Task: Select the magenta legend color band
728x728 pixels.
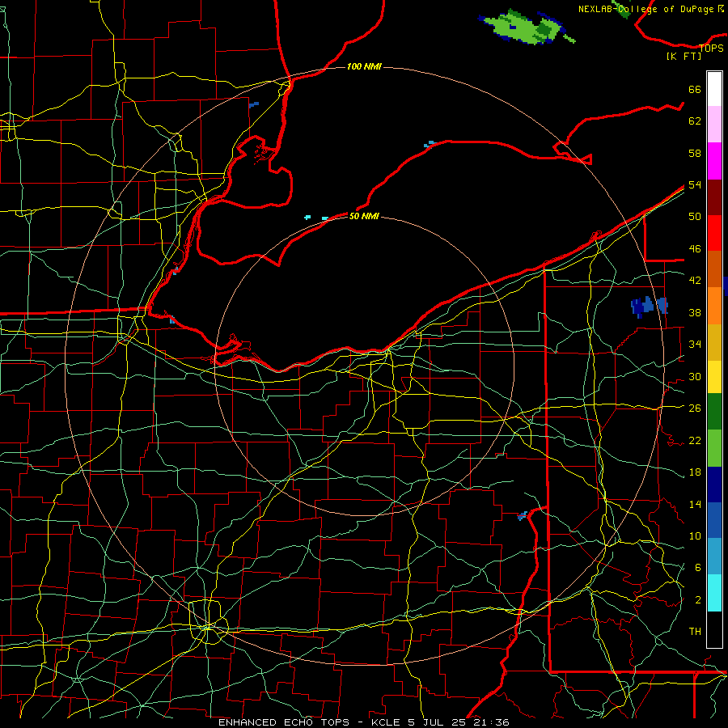Action: pyautogui.click(x=714, y=161)
